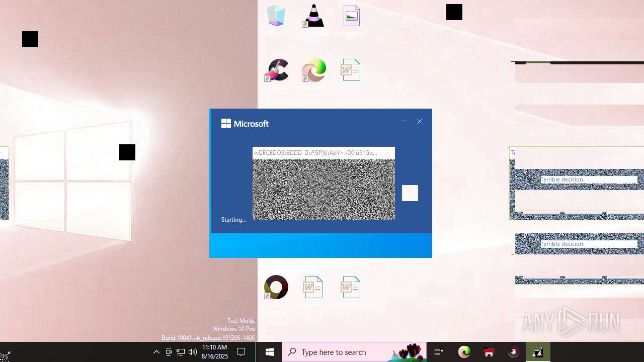The height and width of the screenshot is (362, 644).
Task: Select the last Word document in the bottom row
Action: pyautogui.click(x=350, y=291)
